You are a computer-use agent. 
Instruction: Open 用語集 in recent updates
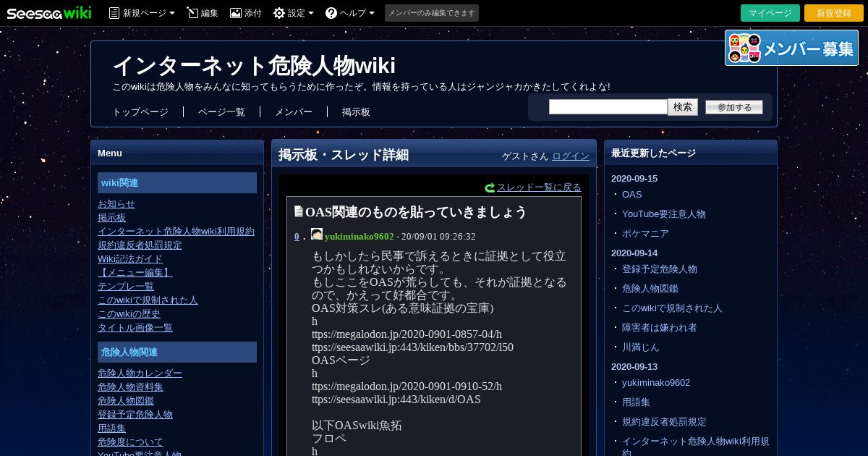pos(636,402)
